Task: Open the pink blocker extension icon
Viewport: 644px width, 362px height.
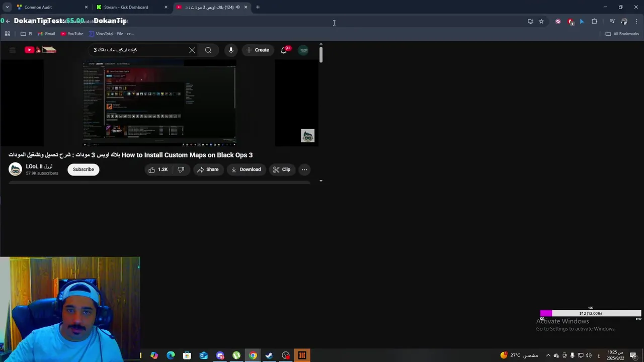Action: 558,21
